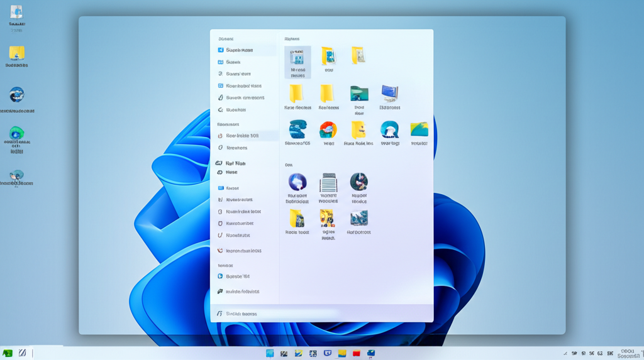Open the highlighted first tile in the app grid
The height and width of the screenshot is (360, 644).
(297, 62)
